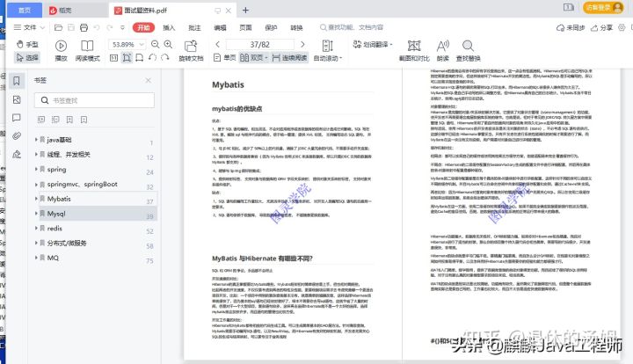Click the 未同步 sync status button
The image size is (633, 364).
click(571, 27)
